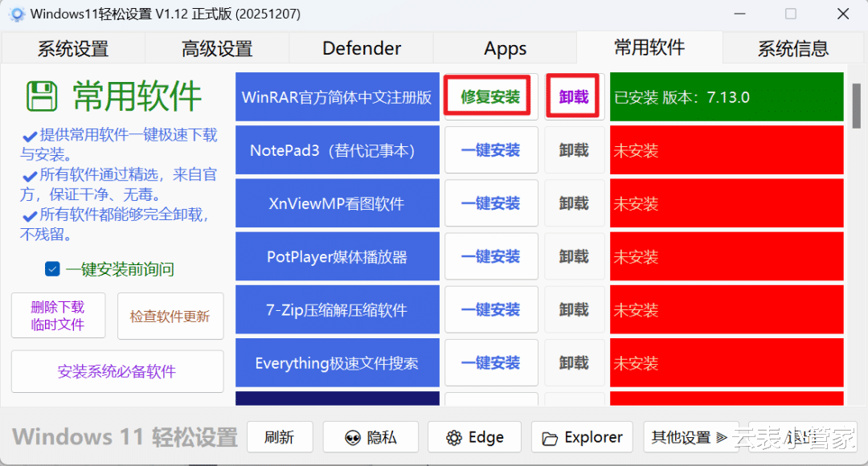
Task: Click 检查软件更新 button
Action: tap(170, 316)
